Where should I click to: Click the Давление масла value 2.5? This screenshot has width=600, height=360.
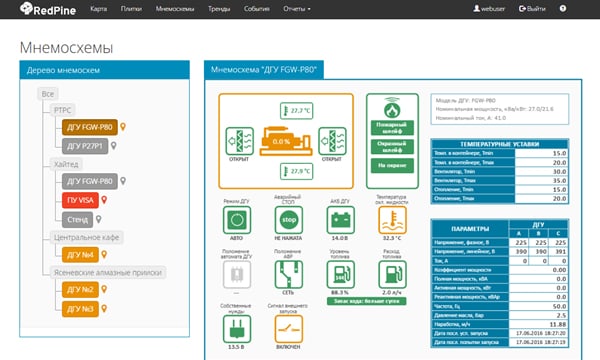click(x=538, y=316)
